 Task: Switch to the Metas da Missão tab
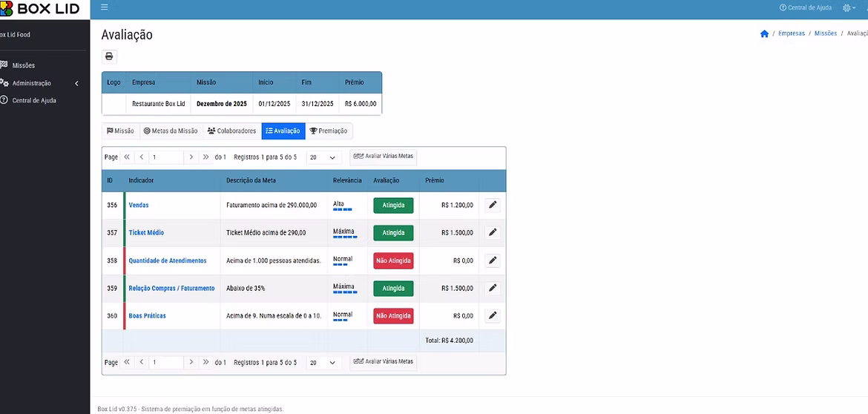click(x=170, y=131)
